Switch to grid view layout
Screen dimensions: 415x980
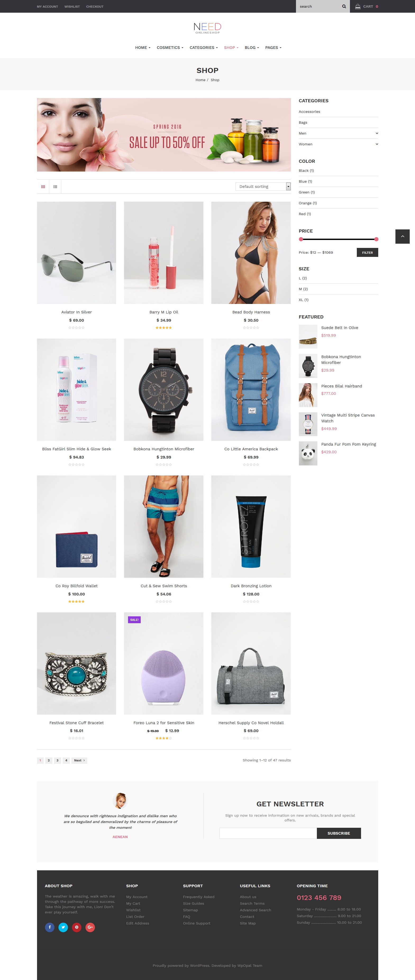pos(43,187)
